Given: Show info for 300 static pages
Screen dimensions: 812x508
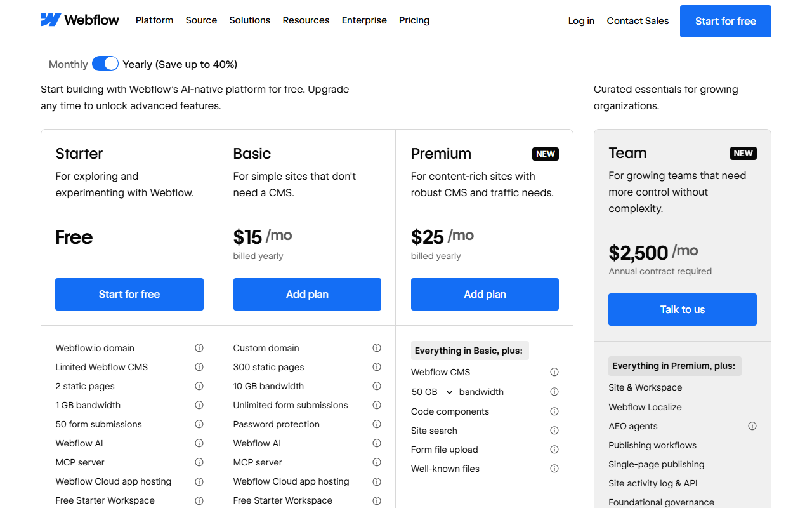Looking at the screenshot, I should pyautogui.click(x=377, y=367).
